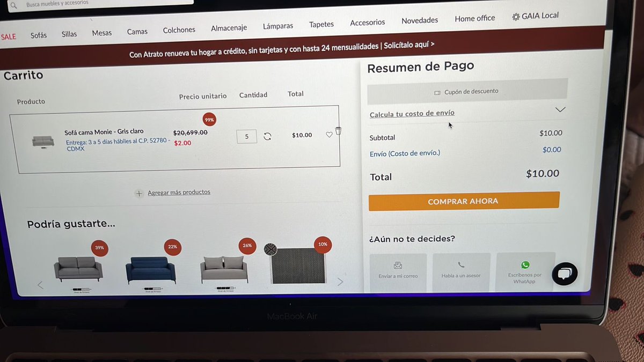Click Envío (Costo de envío.) text
The height and width of the screenshot is (362, 644).
click(405, 154)
